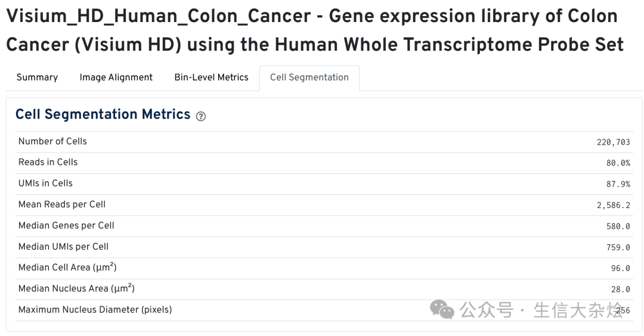
Task: Switch to the Summary tab
Action: click(37, 77)
